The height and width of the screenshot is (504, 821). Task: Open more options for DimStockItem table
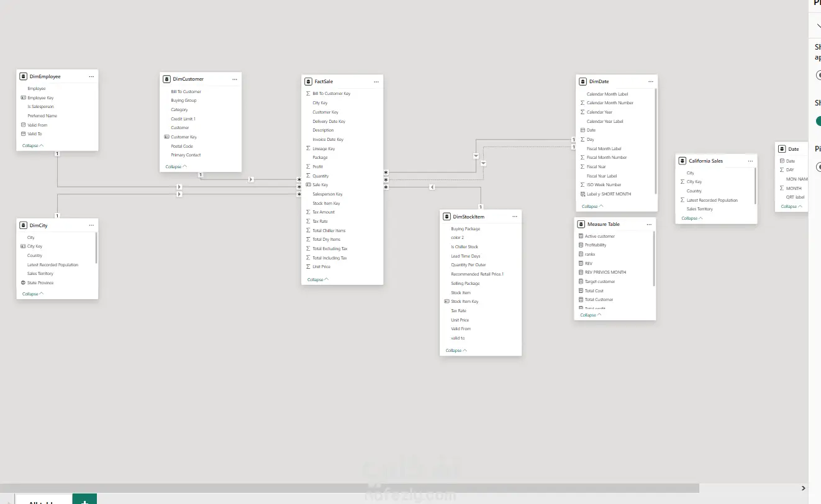click(x=515, y=217)
